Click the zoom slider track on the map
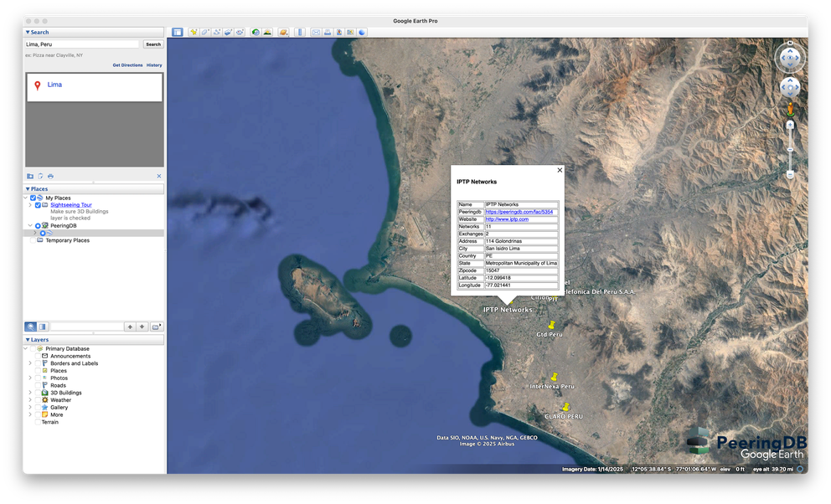 click(x=790, y=150)
